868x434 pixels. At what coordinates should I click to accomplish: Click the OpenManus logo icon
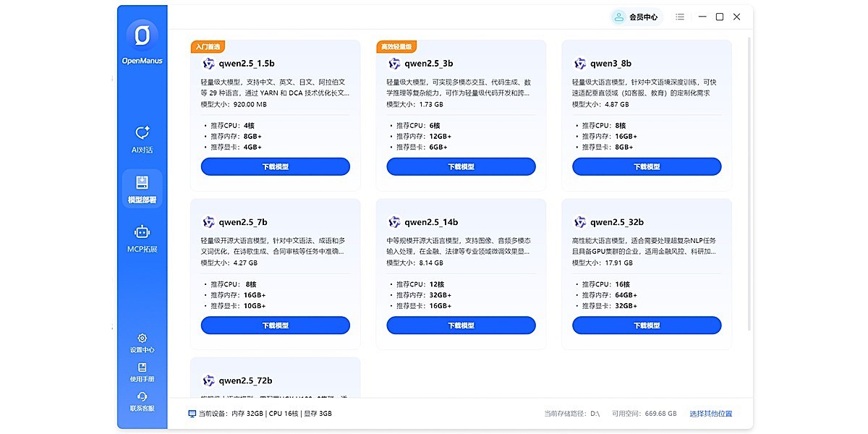click(142, 35)
